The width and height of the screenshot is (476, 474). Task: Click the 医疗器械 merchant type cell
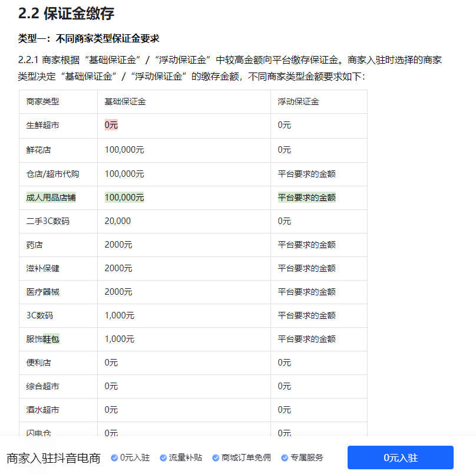42,292
